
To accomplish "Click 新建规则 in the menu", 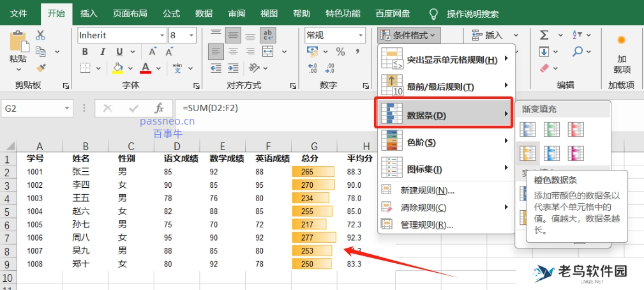I will pyautogui.click(x=426, y=190).
